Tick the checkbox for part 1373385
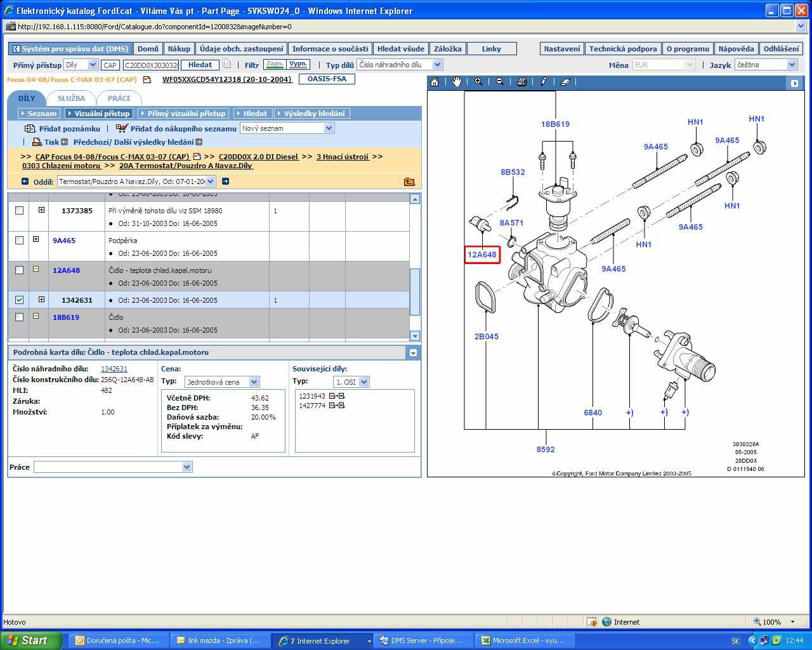Image resolution: width=812 pixels, height=650 pixels. [x=19, y=210]
